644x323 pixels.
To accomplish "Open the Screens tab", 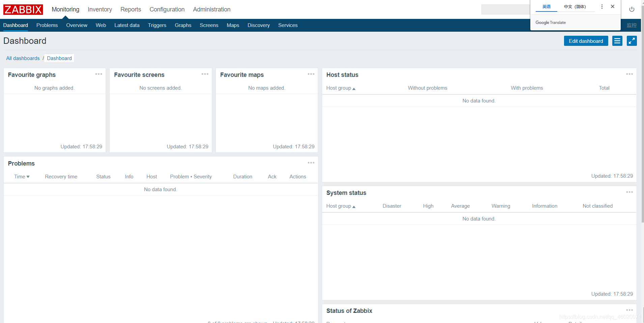I will pos(209,25).
